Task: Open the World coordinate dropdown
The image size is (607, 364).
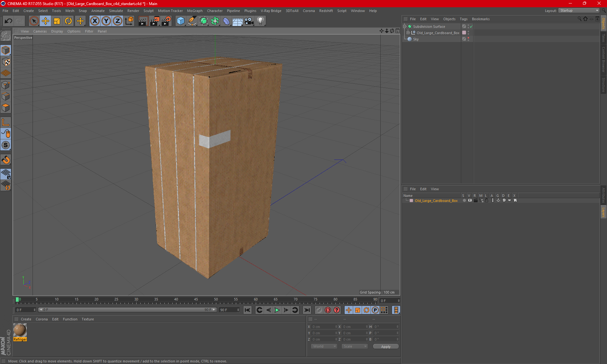Action: tap(324, 346)
